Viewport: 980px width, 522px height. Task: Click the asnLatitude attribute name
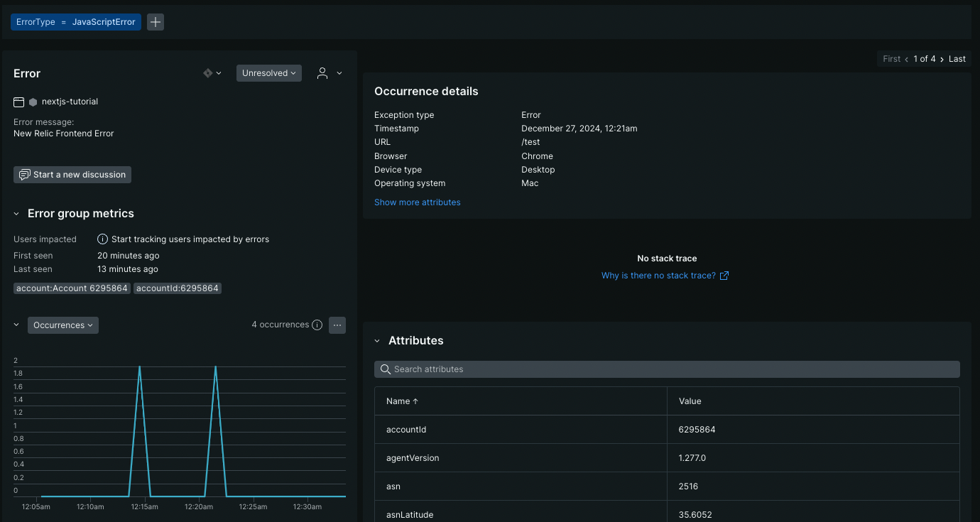[410, 515]
